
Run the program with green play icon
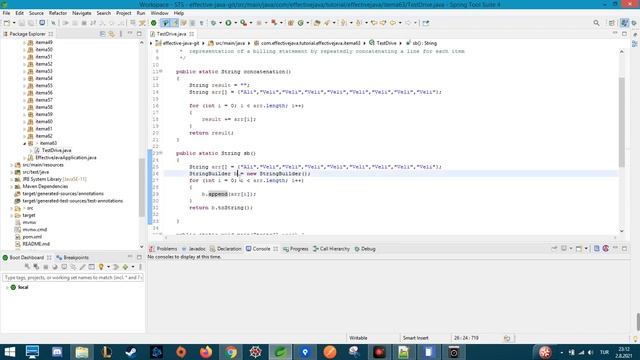(x=229, y=23)
